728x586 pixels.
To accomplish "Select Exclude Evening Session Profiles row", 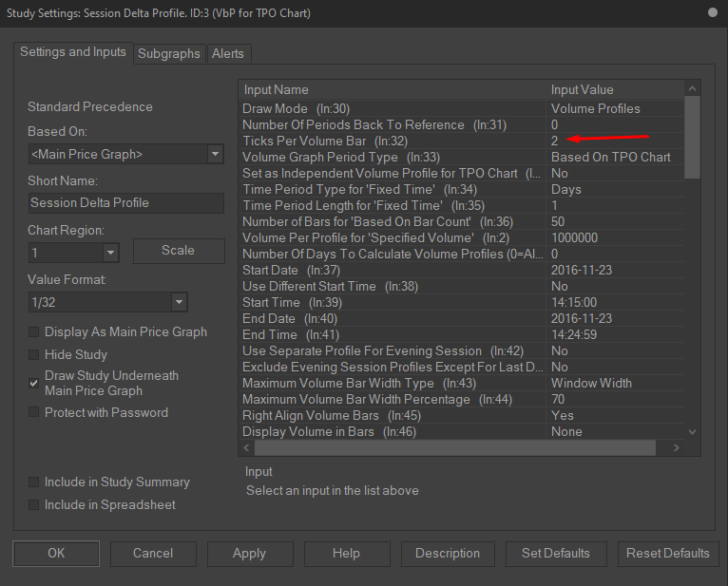I will 462,367.
